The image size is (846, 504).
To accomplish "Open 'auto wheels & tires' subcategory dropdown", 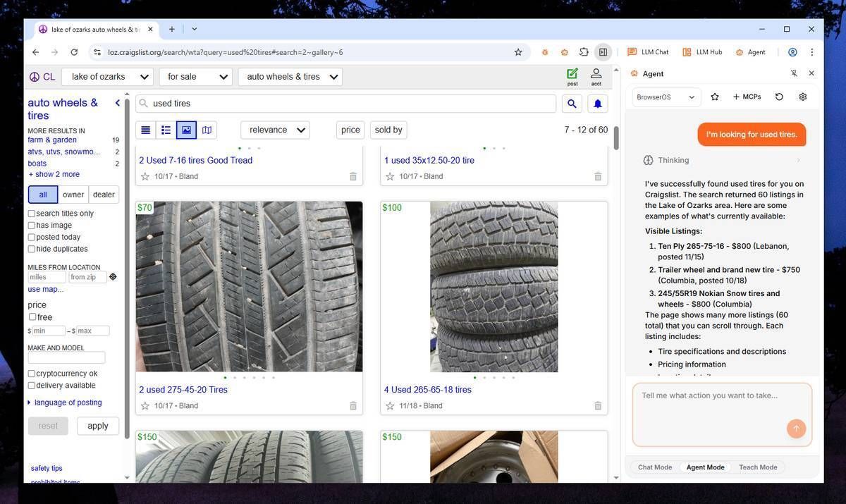I will tap(290, 77).
